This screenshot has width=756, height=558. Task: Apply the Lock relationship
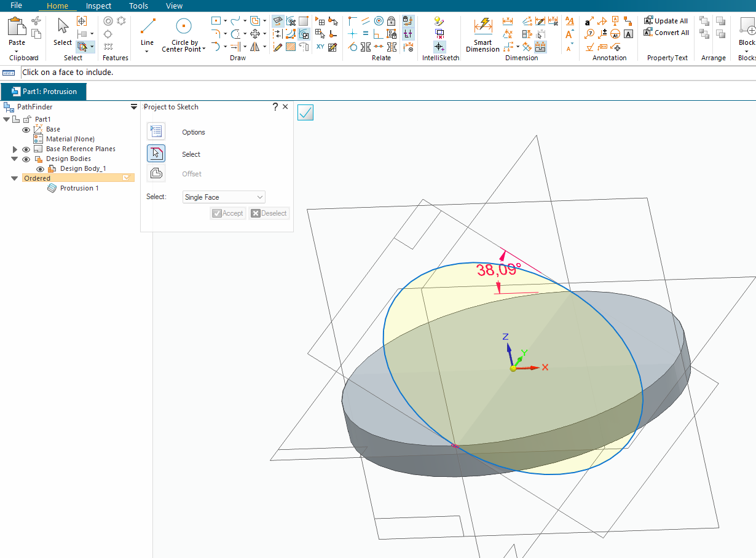391,22
